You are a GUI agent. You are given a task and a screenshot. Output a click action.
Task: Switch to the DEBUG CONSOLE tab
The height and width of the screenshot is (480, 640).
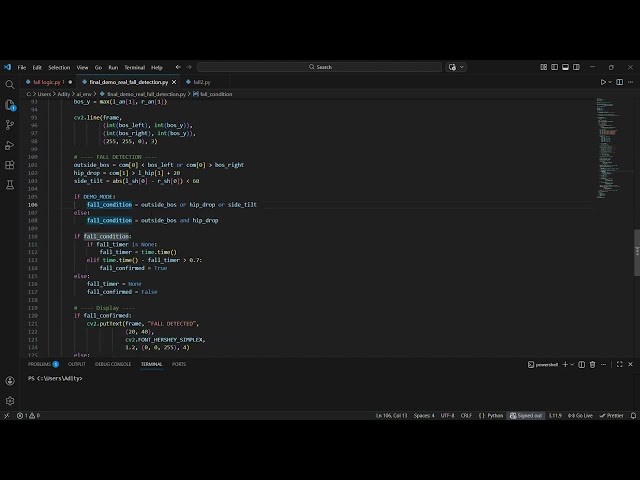(113, 364)
